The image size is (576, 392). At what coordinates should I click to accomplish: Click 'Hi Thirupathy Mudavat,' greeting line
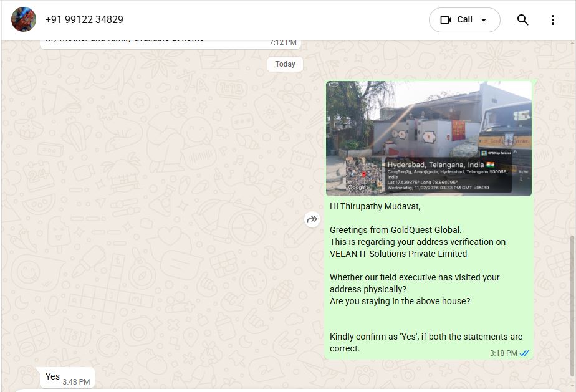pos(375,206)
